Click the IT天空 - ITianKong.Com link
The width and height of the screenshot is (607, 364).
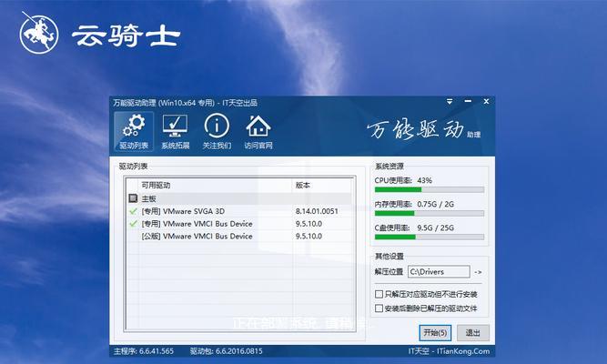(449, 351)
